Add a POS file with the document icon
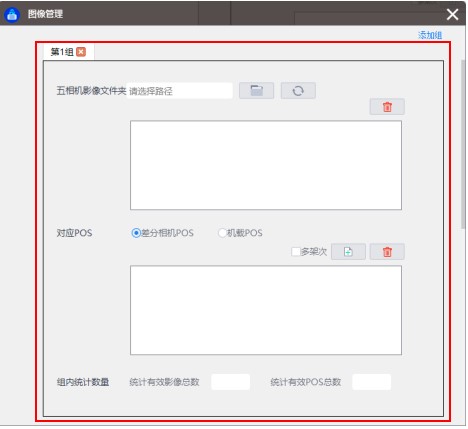Viewport: 468px width, 429px height. (348, 252)
